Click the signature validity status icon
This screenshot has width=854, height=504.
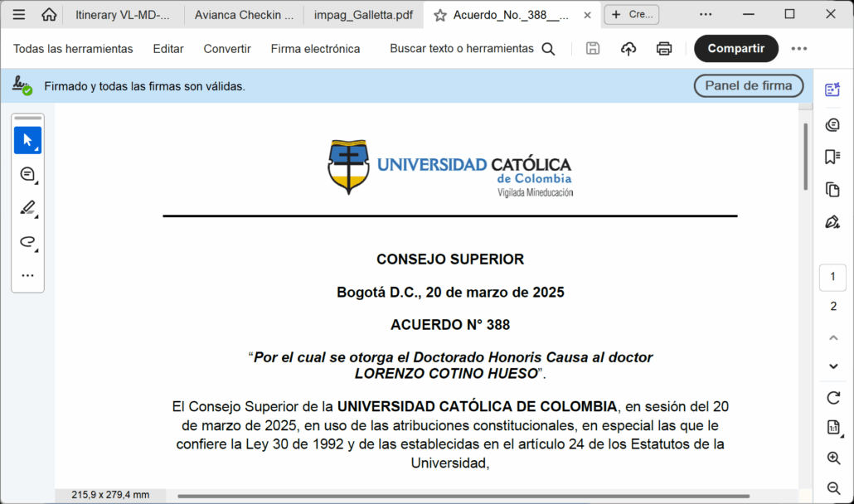(x=22, y=85)
